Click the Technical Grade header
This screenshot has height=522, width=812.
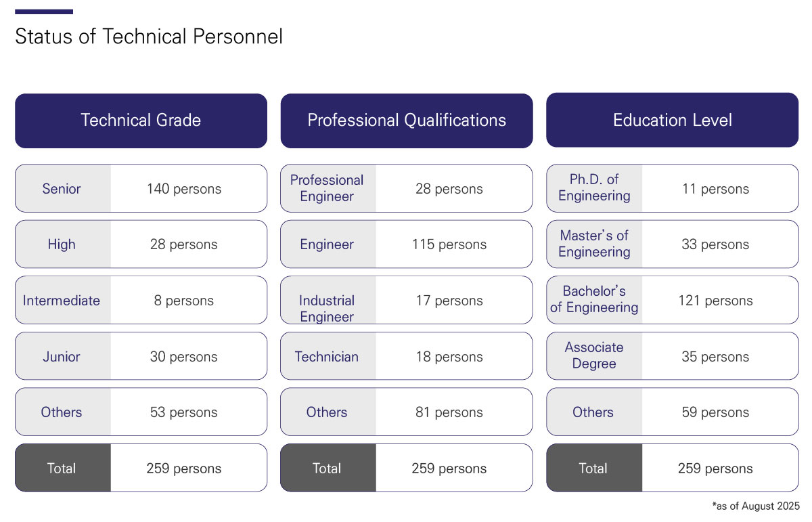coord(141,121)
